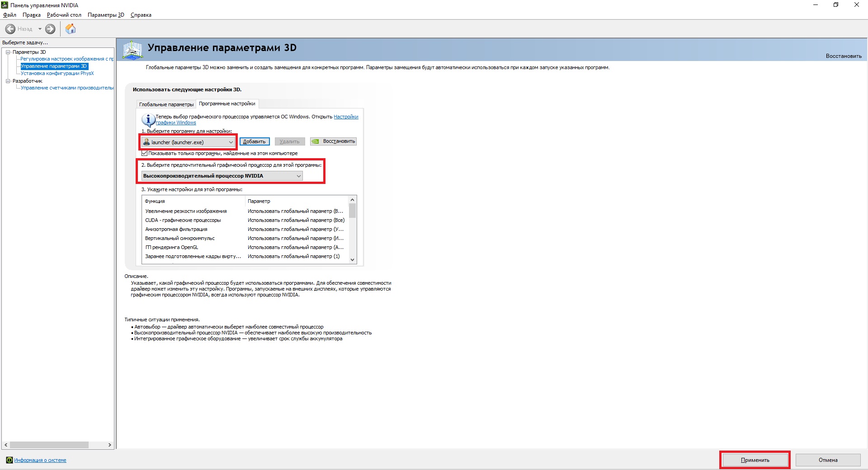
Task: Click the settings list scrollbar thumb
Action: coord(353,211)
